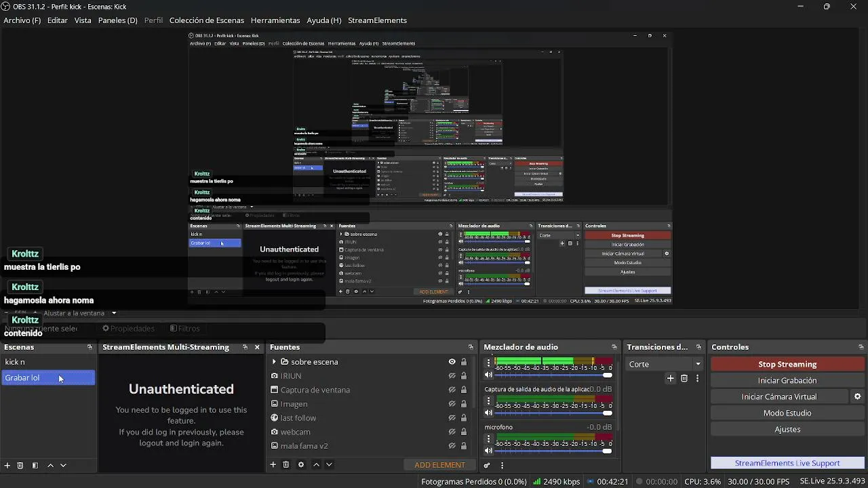Open the StreamElements menu
The height and width of the screenshot is (488, 868).
coord(377,20)
